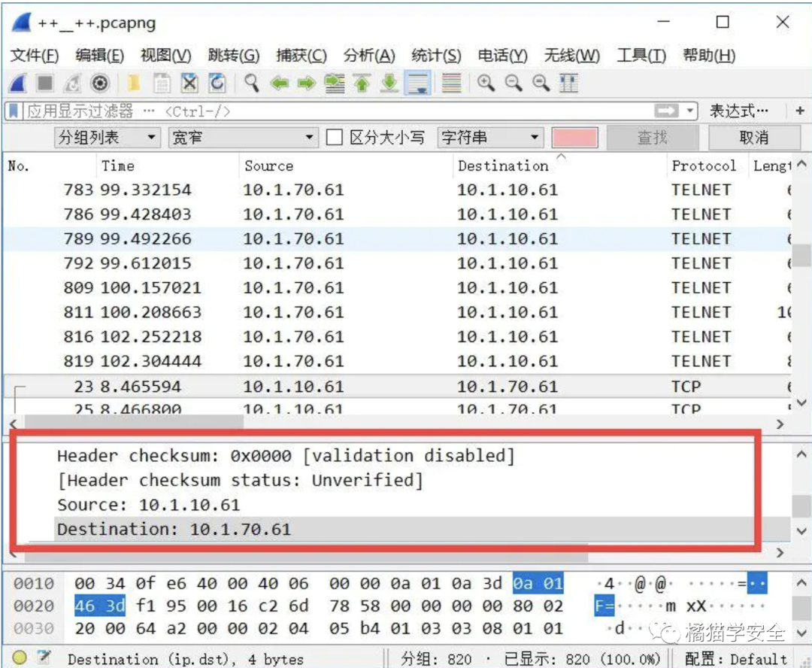Close capture file X icon

[x=189, y=83]
